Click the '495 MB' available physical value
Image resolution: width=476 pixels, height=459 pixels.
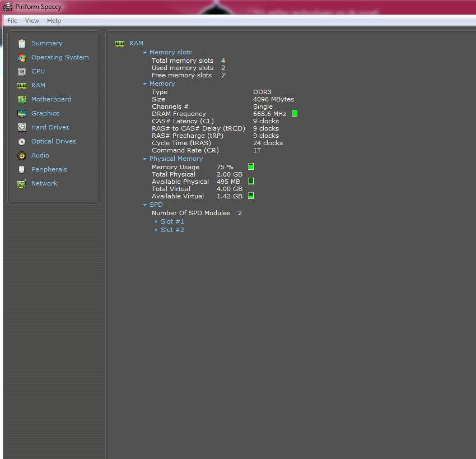coord(228,182)
